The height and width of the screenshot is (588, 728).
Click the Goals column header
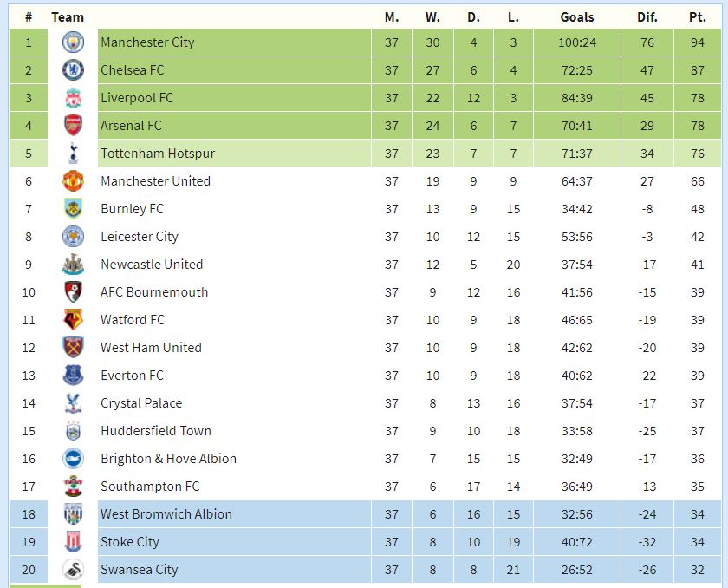(x=577, y=17)
